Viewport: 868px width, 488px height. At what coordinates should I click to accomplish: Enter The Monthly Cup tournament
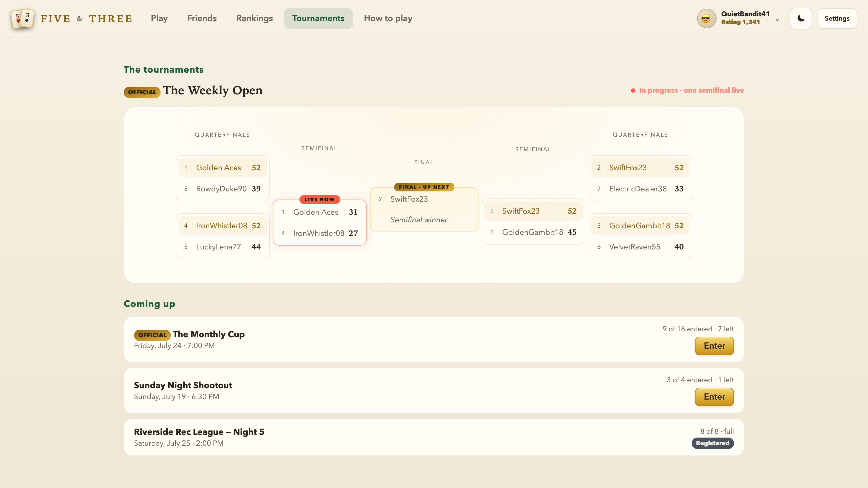[714, 346]
